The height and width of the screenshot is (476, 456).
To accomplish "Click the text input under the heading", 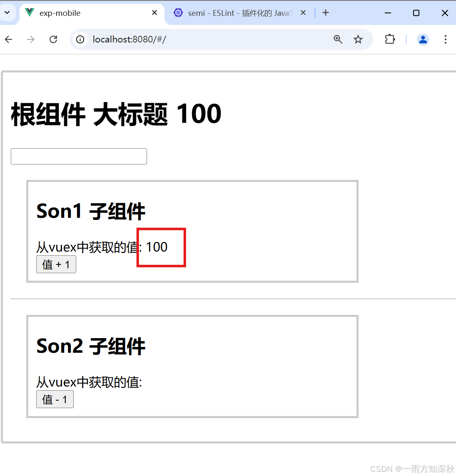I will (x=79, y=156).
